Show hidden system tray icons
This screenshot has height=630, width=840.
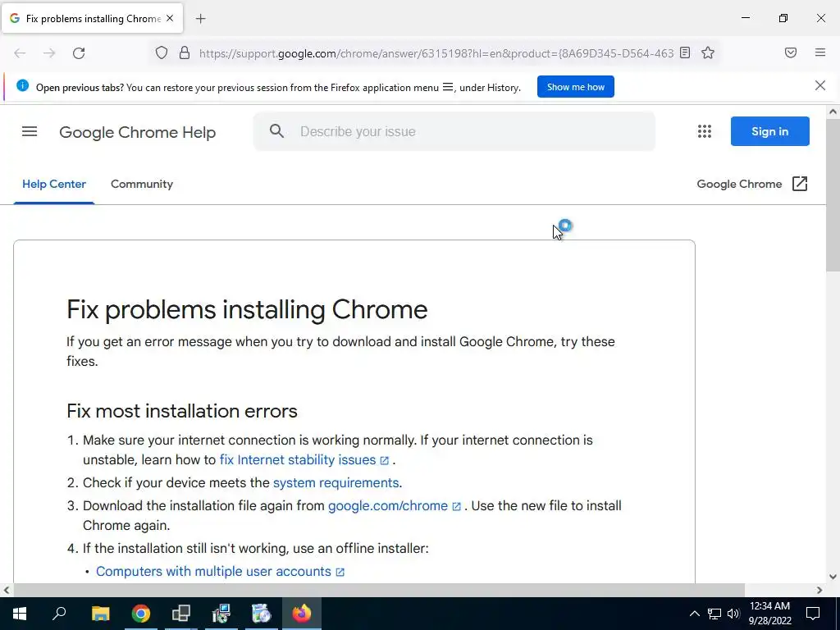(694, 614)
